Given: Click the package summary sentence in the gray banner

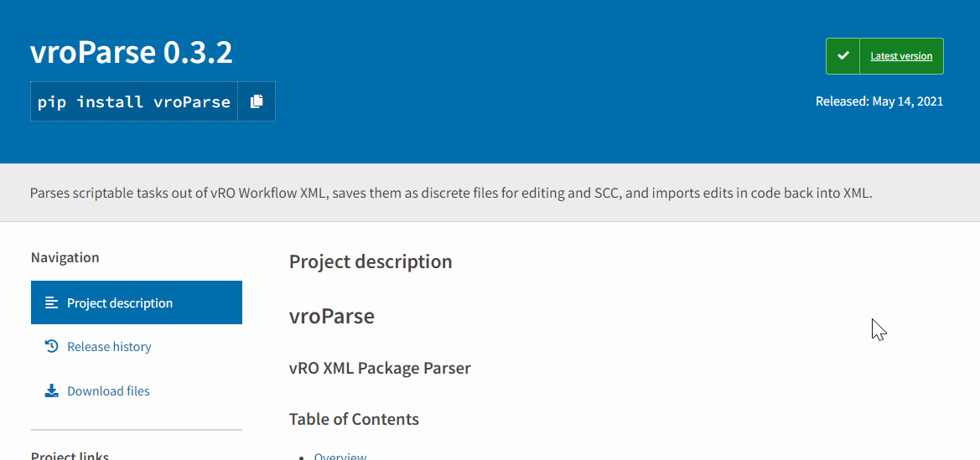Looking at the screenshot, I should click(451, 193).
